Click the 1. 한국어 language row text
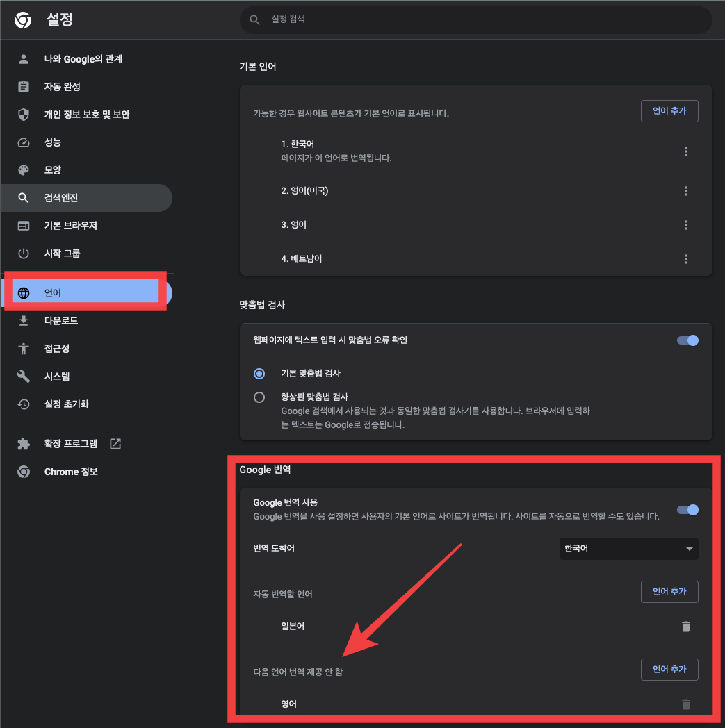Viewport: 725px width, 728px height. (x=298, y=144)
